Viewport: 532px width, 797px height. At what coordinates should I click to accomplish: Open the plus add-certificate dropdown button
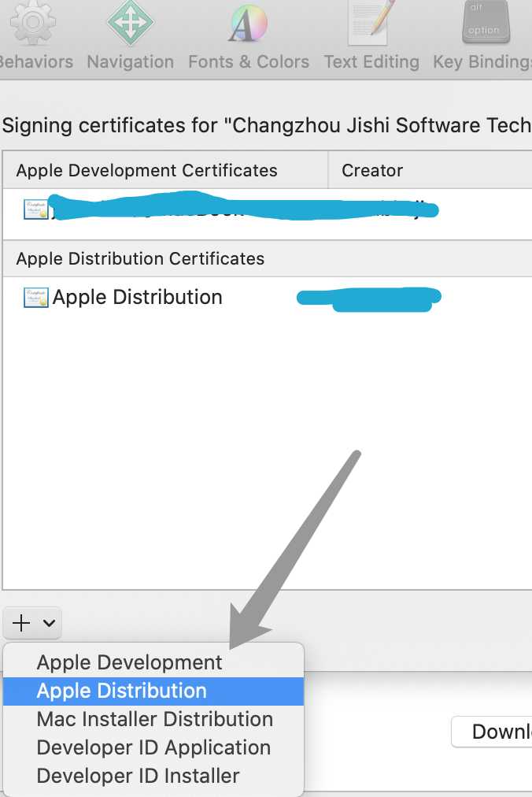pyautogui.click(x=32, y=623)
